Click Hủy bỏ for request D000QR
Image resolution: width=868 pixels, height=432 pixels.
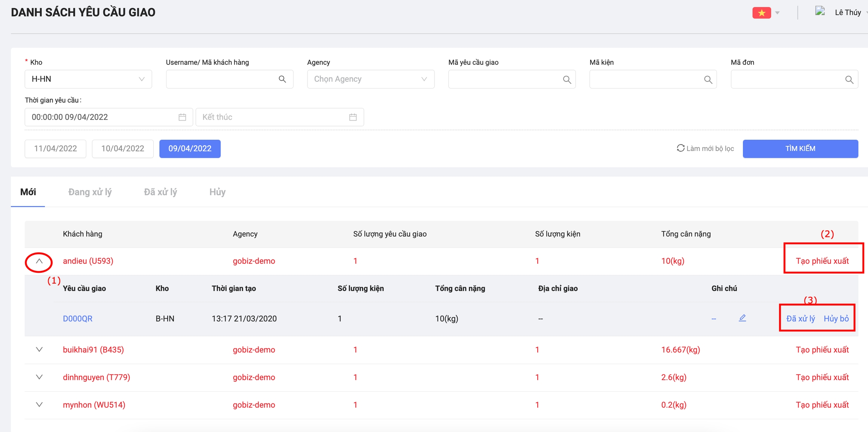(x=836, y=319)
